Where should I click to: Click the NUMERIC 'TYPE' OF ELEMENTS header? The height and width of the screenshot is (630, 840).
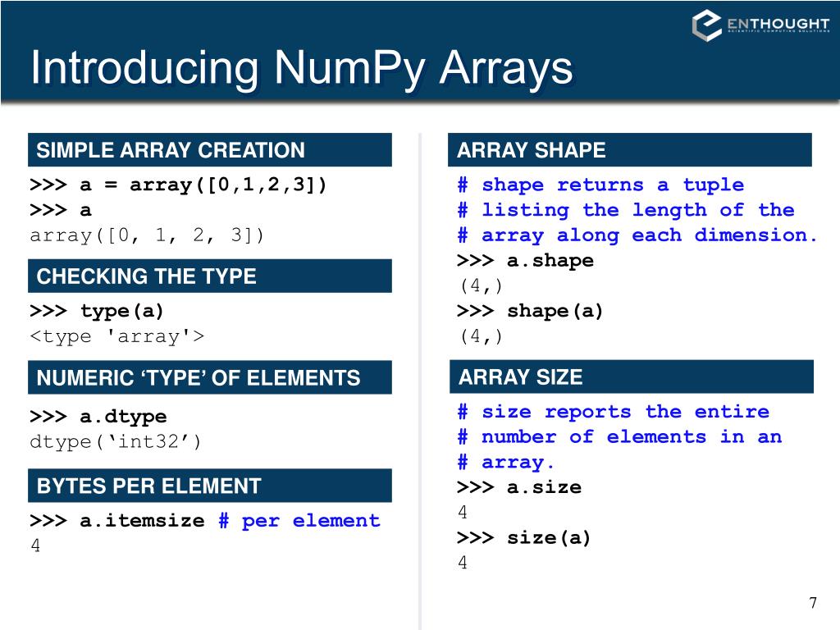click(x=209, y=377)
